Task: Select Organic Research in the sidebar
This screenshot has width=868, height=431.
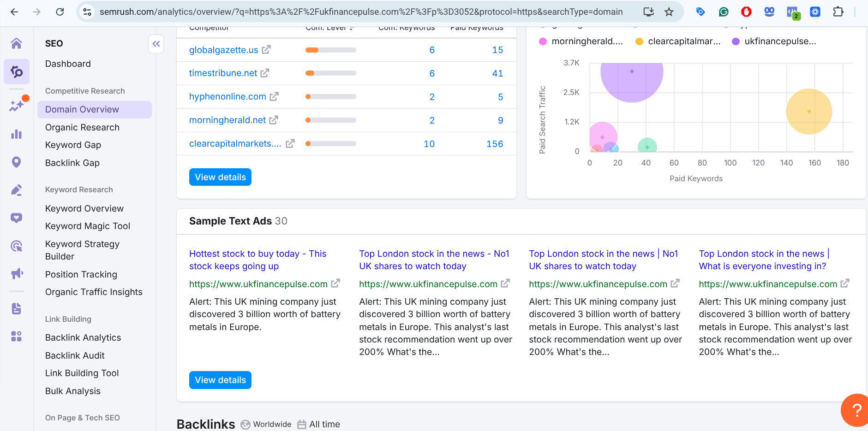Action: pos(82,127)
